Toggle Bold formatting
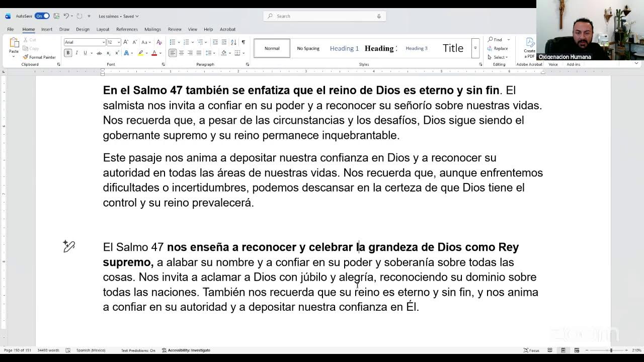The width and height of the screenshot is (644, 362). click(68, 53)
